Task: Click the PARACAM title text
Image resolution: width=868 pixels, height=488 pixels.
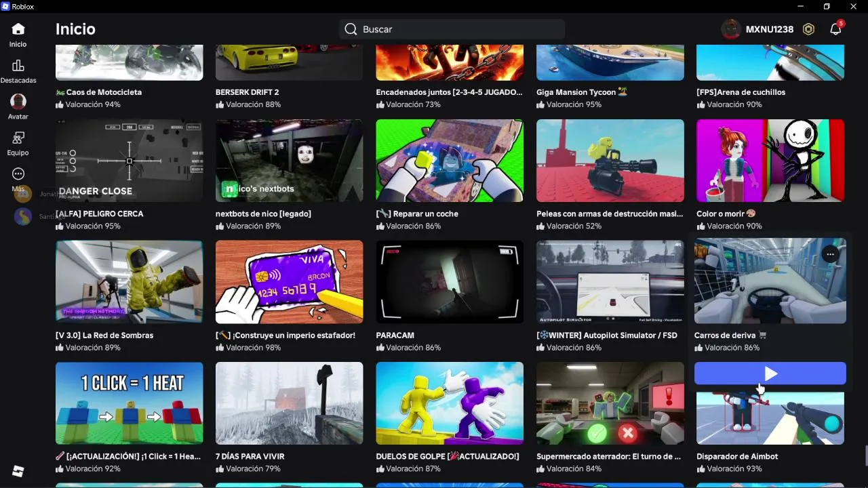Action: 395,335
